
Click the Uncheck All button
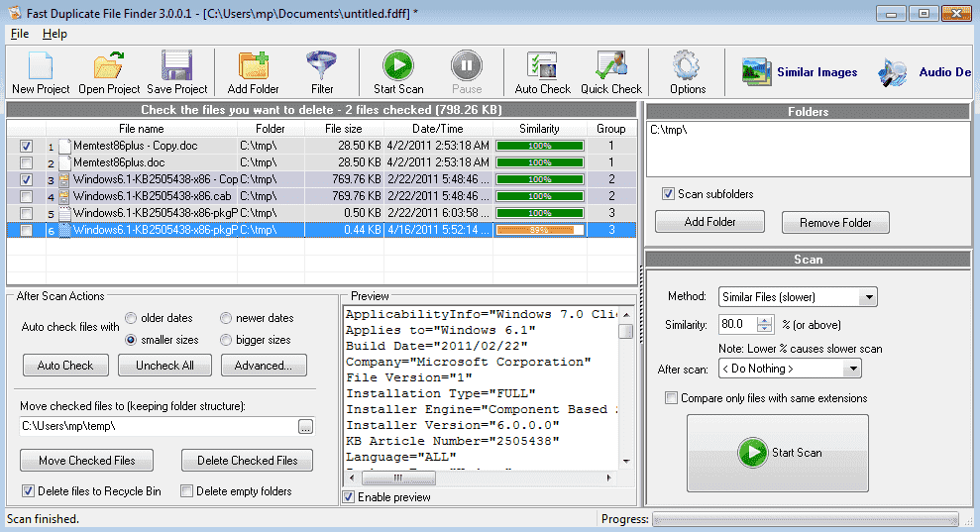pyautogui.click(x=165, y=366)
